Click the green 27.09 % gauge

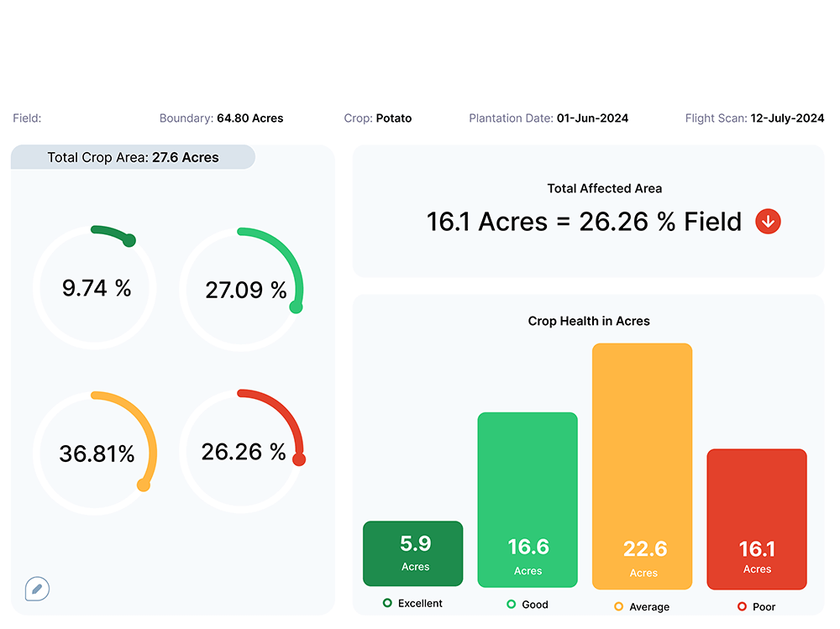[x=242, y=290]
